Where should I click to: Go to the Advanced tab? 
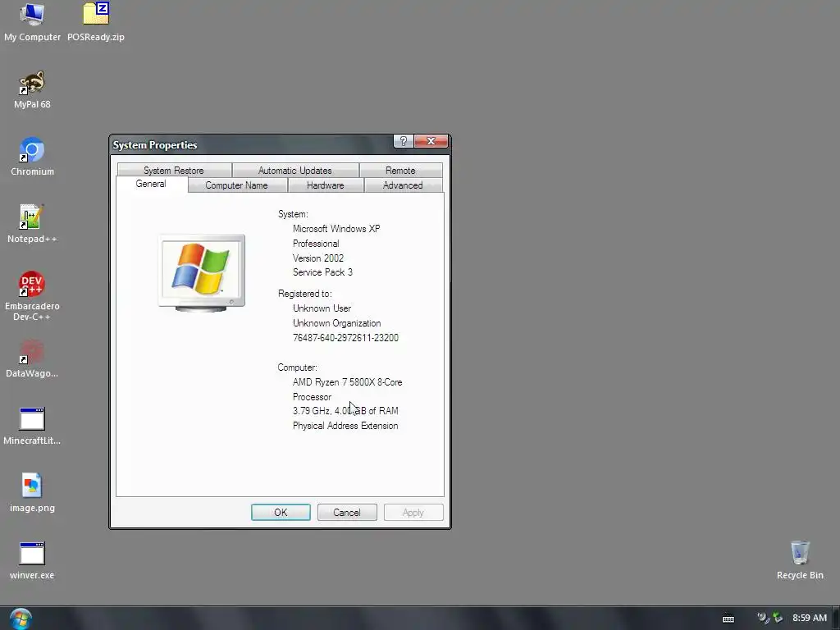point(403,185)
